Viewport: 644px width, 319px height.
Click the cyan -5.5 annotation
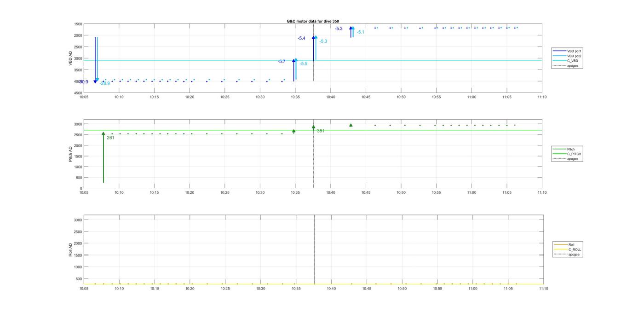click(304, 64)
